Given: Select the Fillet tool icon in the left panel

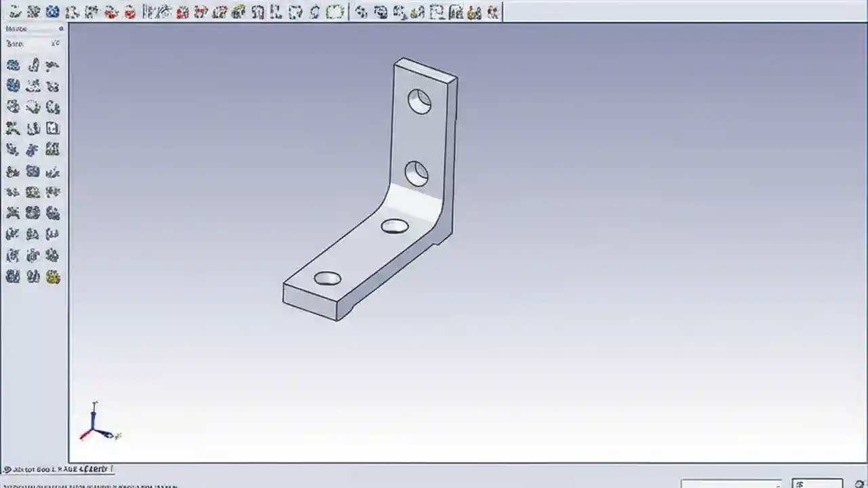Looking at the screenshot, I should (x=14, y=107).
